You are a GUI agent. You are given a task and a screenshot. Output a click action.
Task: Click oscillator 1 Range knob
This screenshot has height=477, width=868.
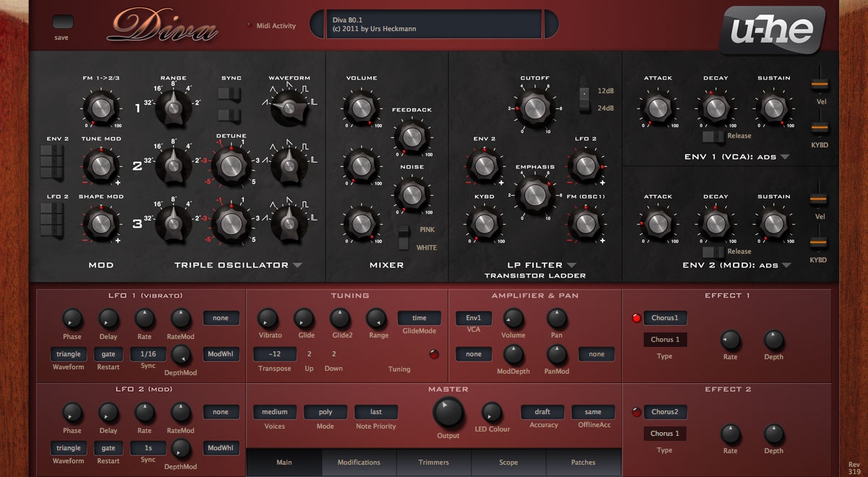[173, 108]
